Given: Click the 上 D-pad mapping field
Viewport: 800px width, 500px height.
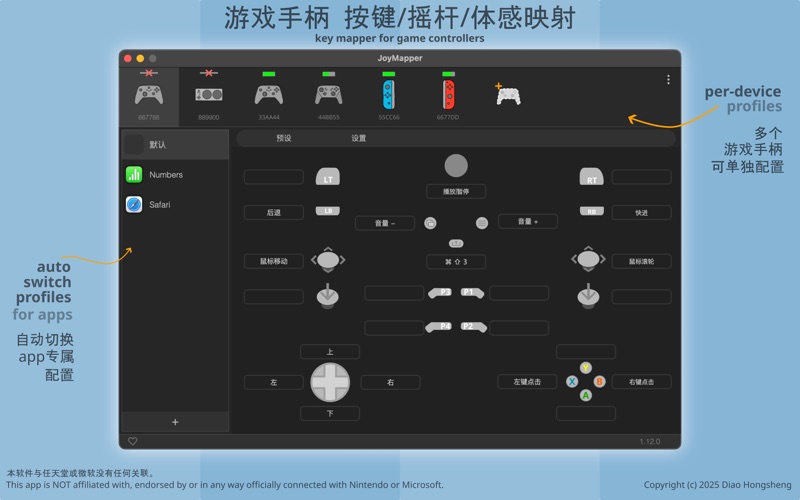Looking at the screenshot, I should click(x=330, y=352).
